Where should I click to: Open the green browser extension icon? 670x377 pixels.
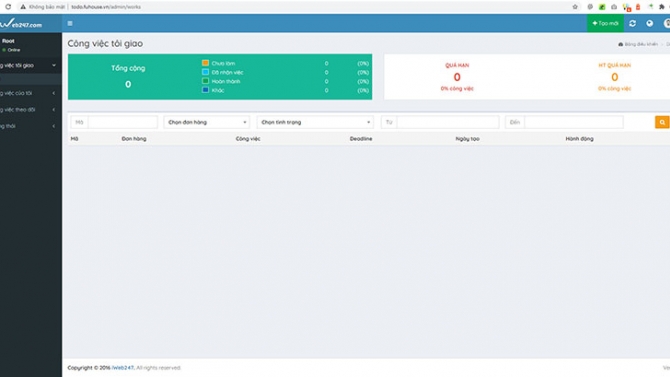(x=602, y=7)
